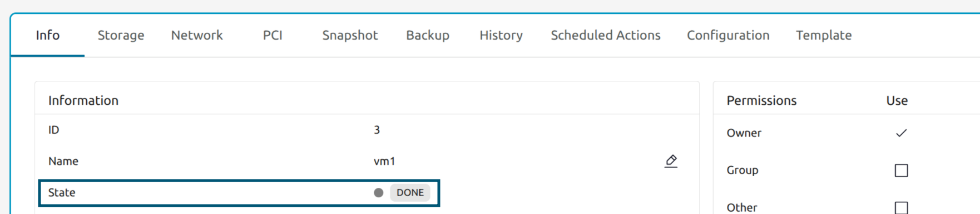Go to the Snapshot tab
Screen dimensions: 980x214
pos(350,35)
